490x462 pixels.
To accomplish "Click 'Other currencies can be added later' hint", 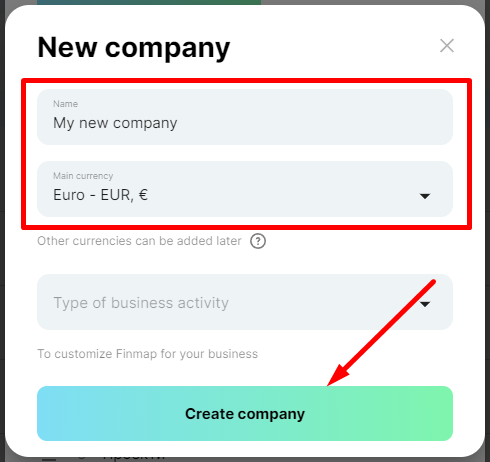I will [139, 241].
